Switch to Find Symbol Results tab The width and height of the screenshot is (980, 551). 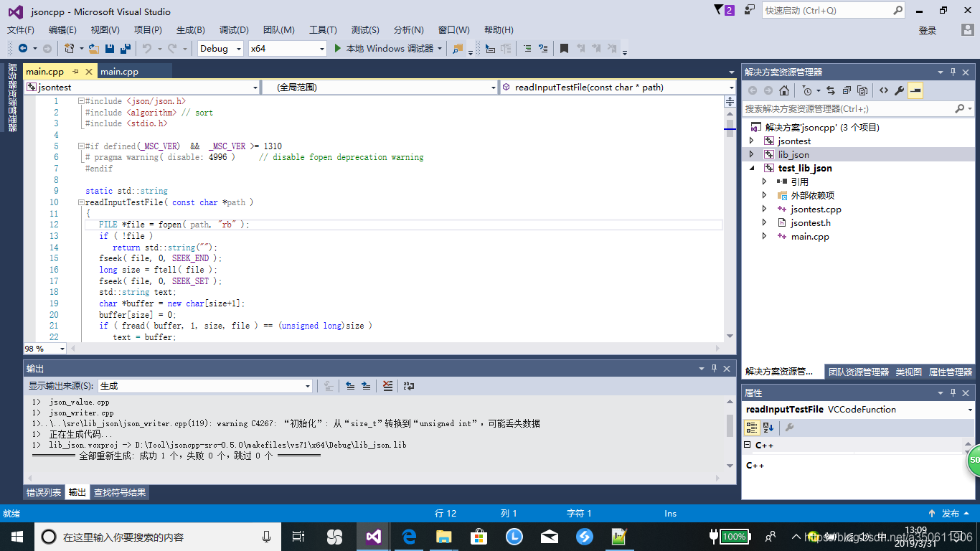120,493
